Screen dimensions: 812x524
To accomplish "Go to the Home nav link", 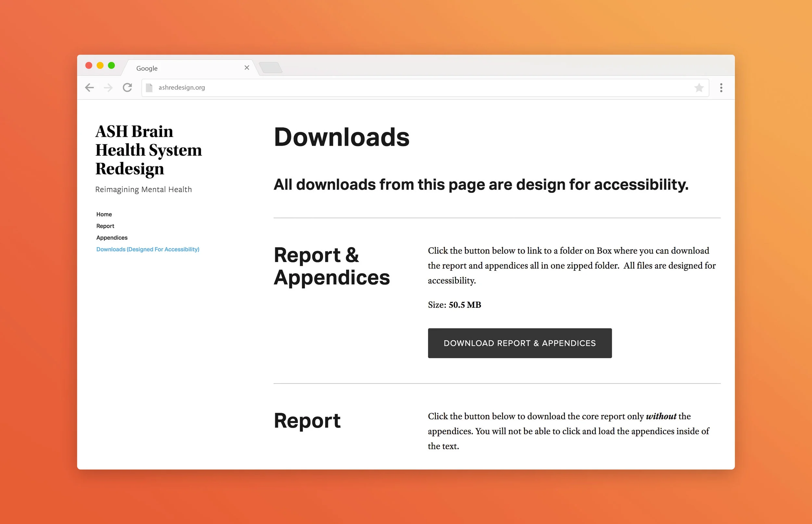I will pyautogui.click(x=104, y=214).
